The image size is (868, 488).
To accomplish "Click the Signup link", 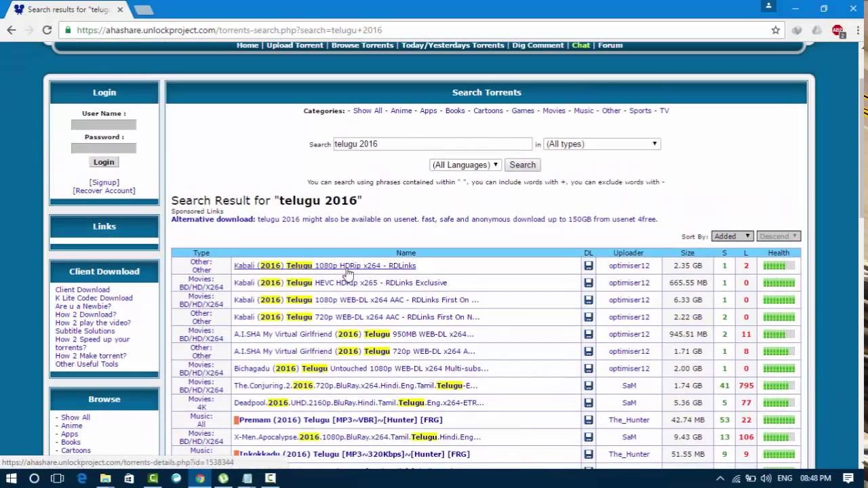I will 104,182.
